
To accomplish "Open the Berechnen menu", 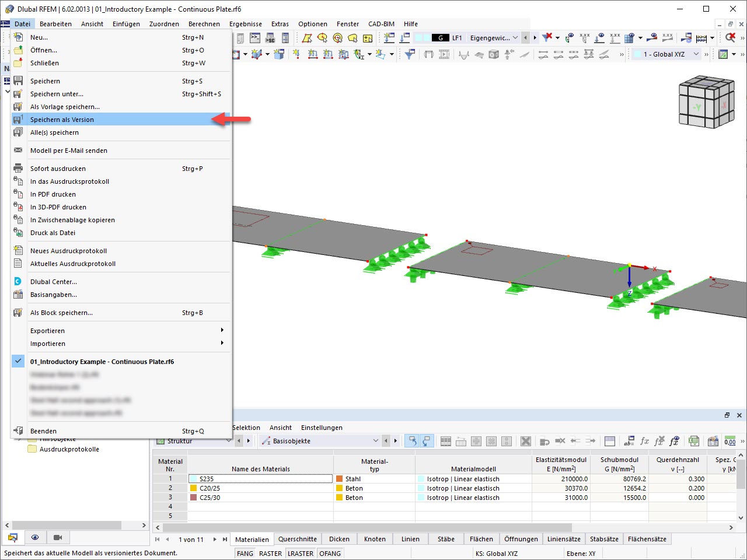I will [204, 24].
